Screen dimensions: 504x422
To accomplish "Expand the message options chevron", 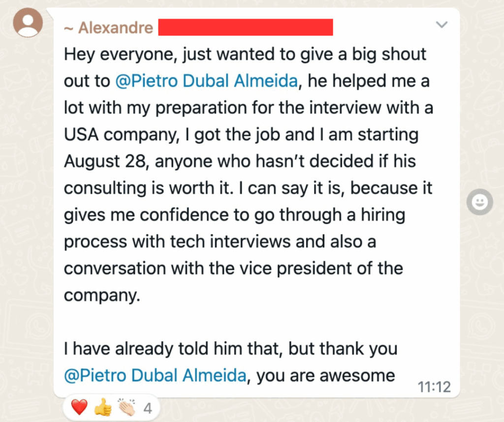I will (x=442, y=25).
